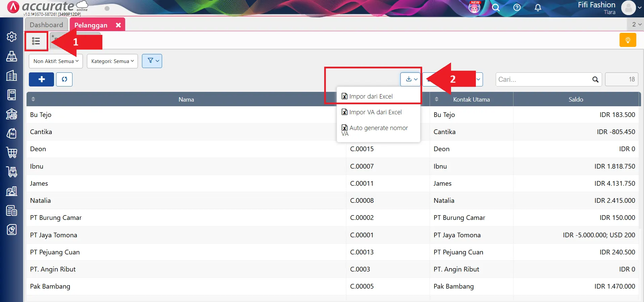Viewport: 644px width, 302px height.
Task: Close the Pelanggan tab
Action: coord(118,25)
